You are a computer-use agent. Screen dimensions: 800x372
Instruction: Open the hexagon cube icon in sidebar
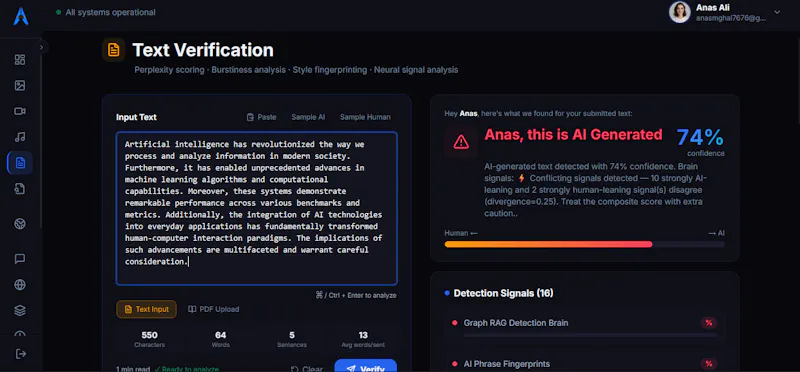click(20, 224)
